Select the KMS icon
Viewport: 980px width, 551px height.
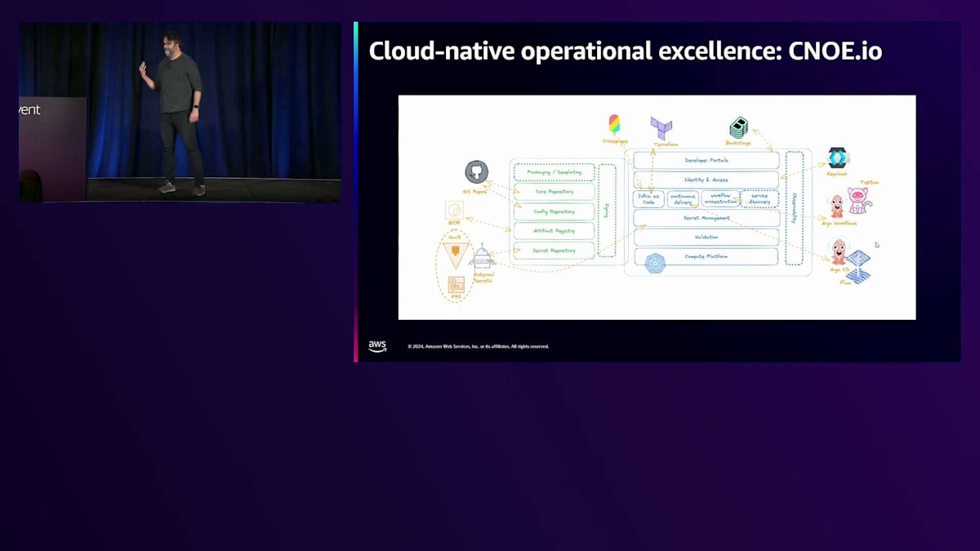(x=457, y=285)
